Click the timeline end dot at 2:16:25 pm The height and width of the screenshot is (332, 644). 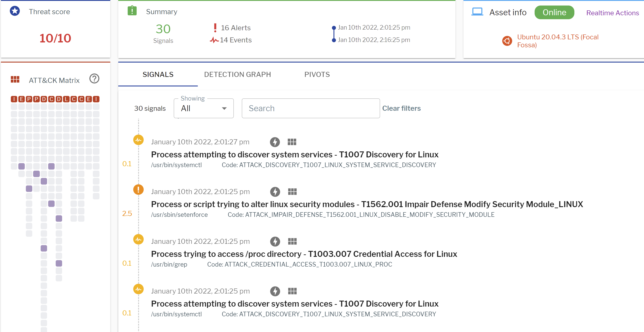tap(333, 40)
